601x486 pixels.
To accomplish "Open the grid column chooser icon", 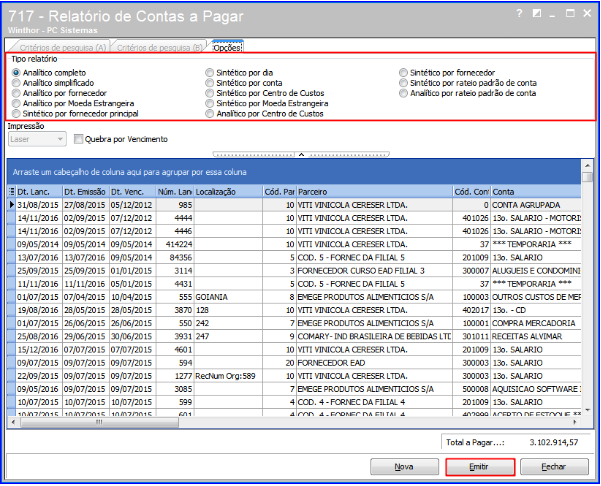I will pyautogui.click(x=11, y=192).
